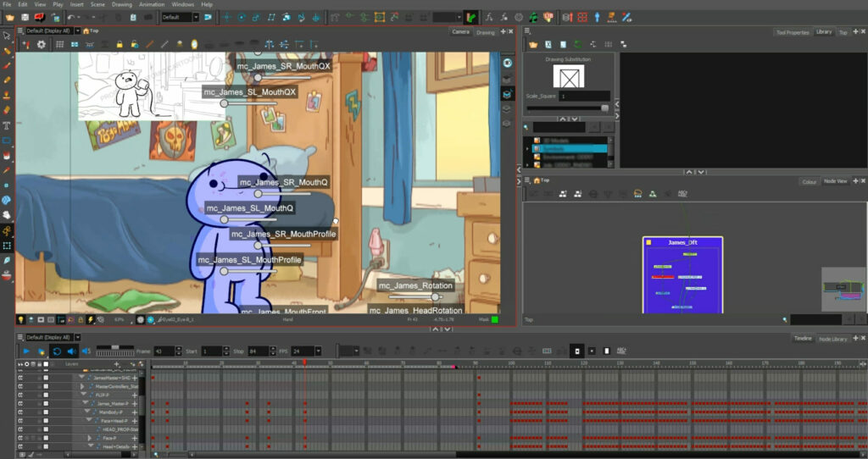This screenshot has height=459, width=868.
Task: Click the Undo arrow icon
Action: 71,18
